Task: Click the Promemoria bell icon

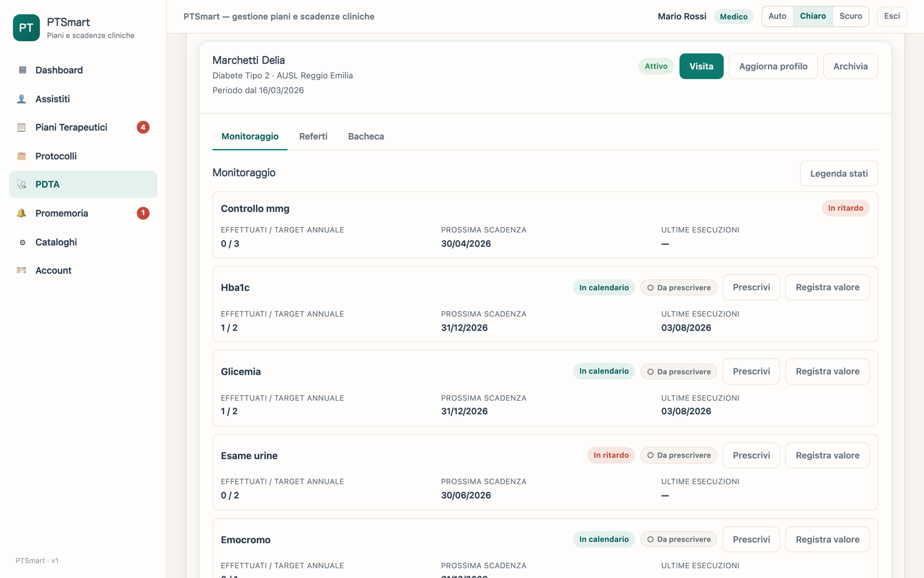Action: click(22, 213)
